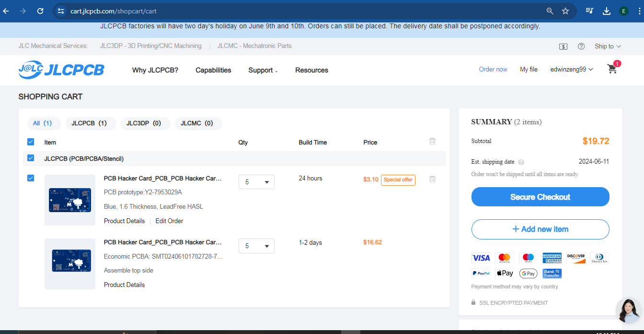Click the zoom magnifier icon in address bar
Viewport: 644px width, 334px height.
pos(550,11)
